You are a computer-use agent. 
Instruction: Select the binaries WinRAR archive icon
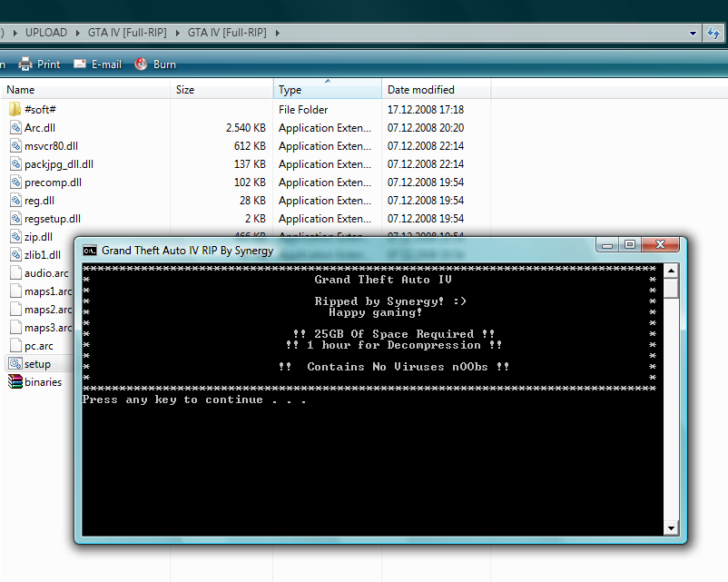tap(15, 382)
